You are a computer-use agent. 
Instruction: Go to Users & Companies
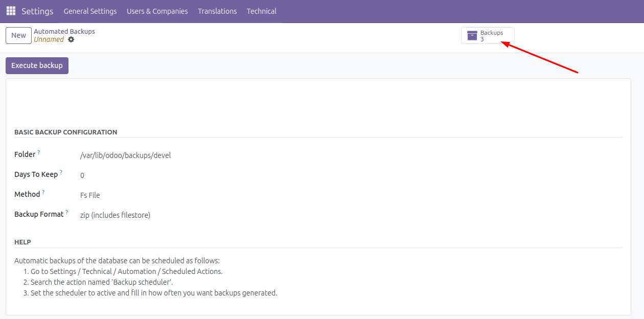(157, 11)
